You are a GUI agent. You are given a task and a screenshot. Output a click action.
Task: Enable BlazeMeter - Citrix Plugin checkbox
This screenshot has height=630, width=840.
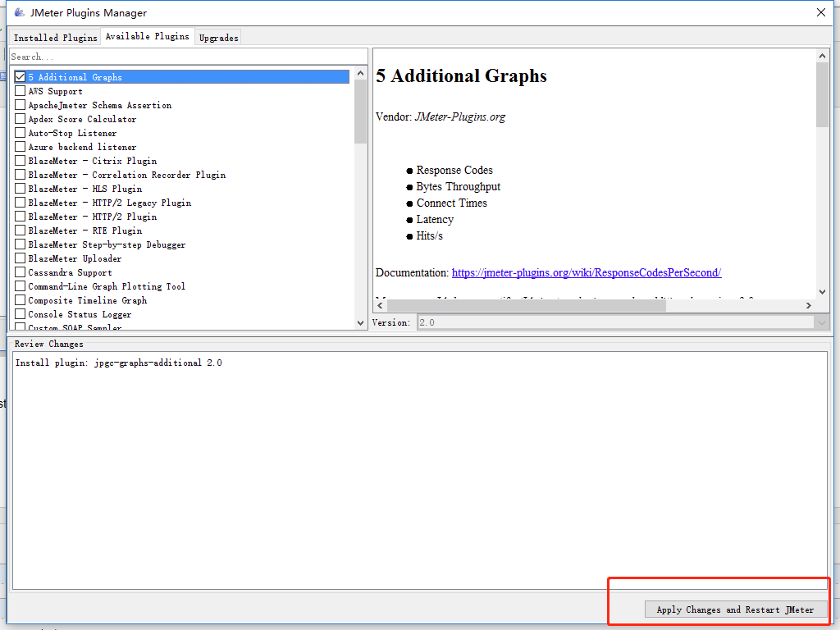[x=21, y=160]
